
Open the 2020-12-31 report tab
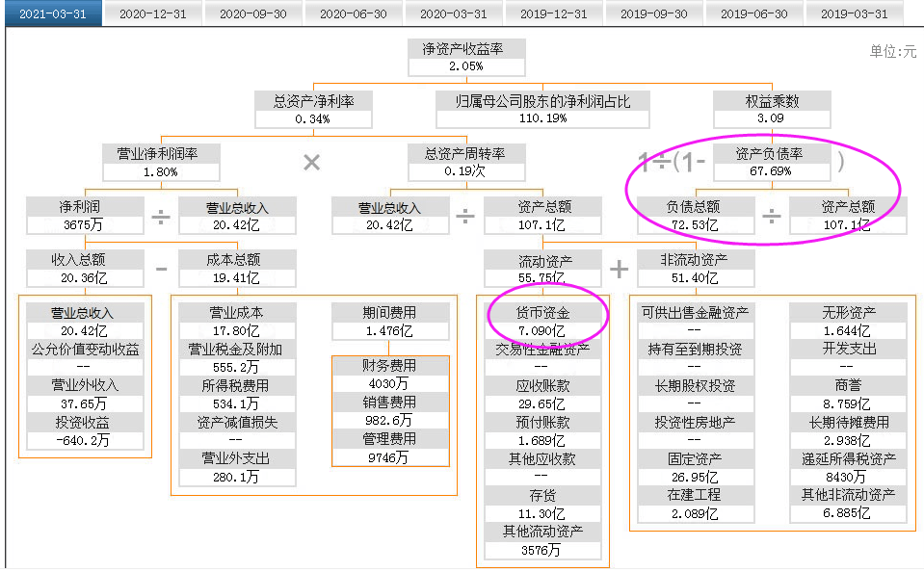coord(152,13)
